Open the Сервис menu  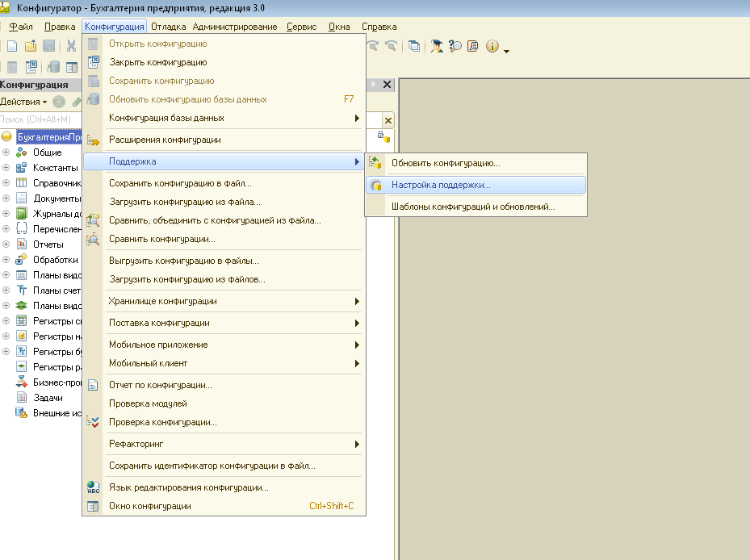tap(301, 27)
